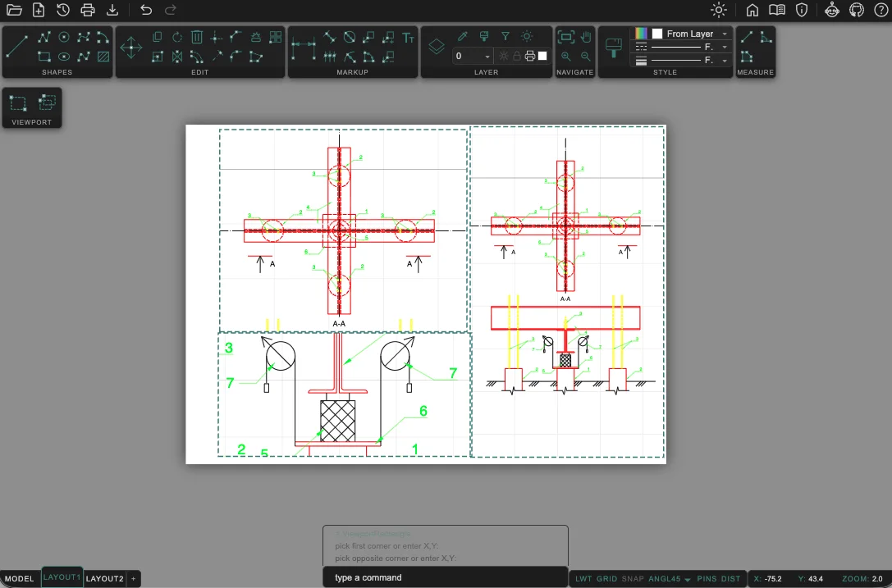
Task: Pick the Rectangle shape tool
Action: coord(44,57)
